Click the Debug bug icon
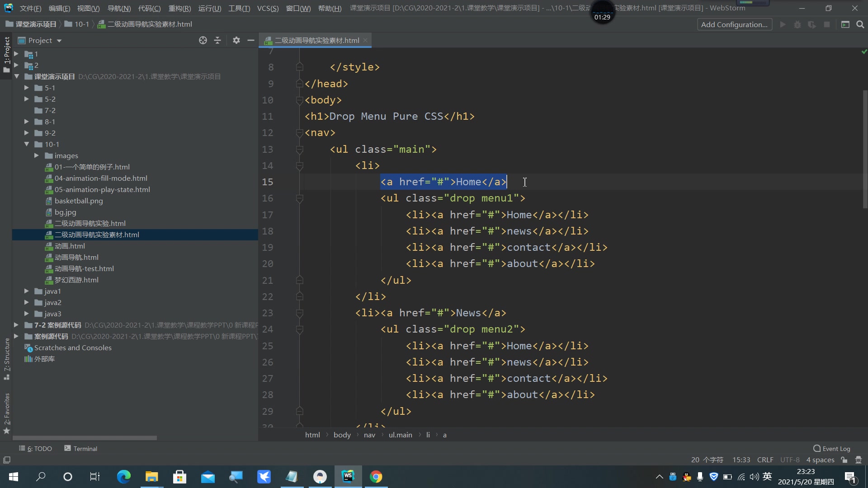 pyautogui.click(x=797, y=24)
